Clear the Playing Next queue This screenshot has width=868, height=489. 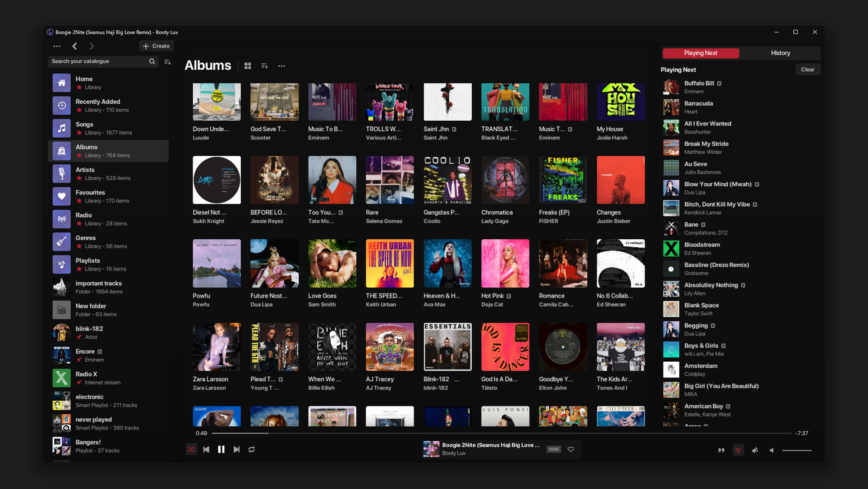coord(807,69)
